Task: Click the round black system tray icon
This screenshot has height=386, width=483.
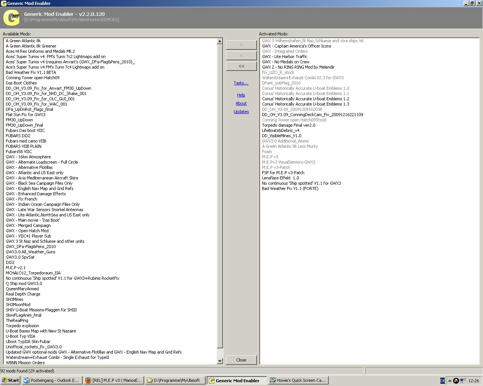Action: (x=456, y=380)
